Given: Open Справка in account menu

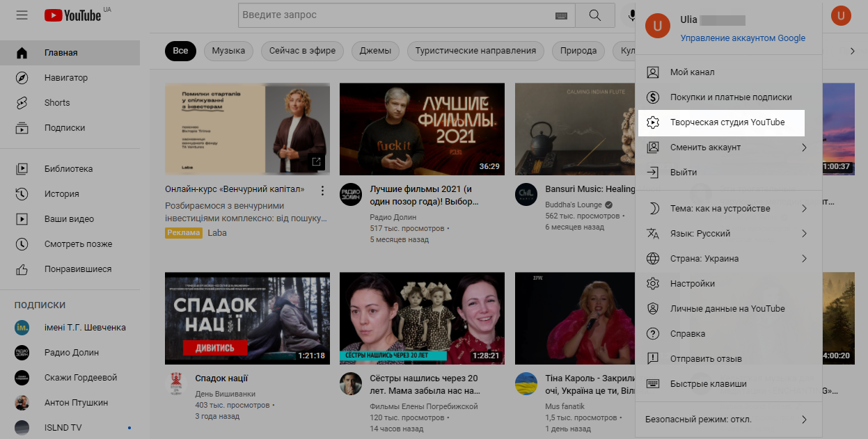Looking at the screenshot, I should pyautogui.click(x=729, y=334).
